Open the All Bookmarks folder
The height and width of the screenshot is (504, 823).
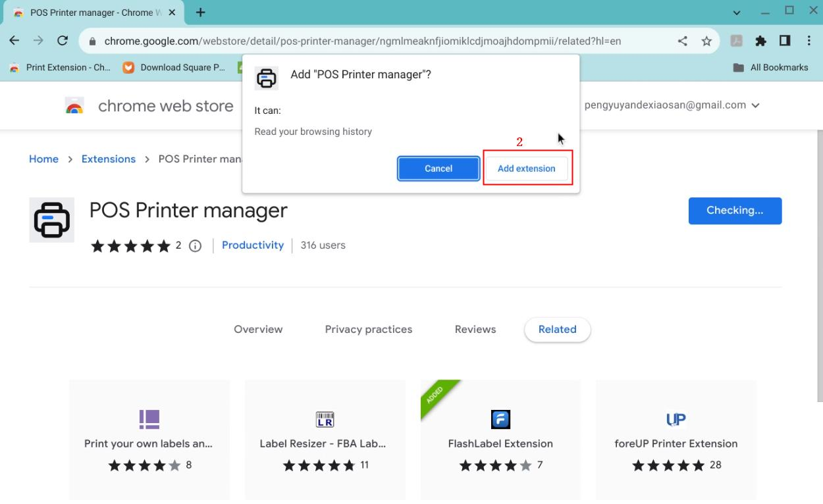click(770, 67)
